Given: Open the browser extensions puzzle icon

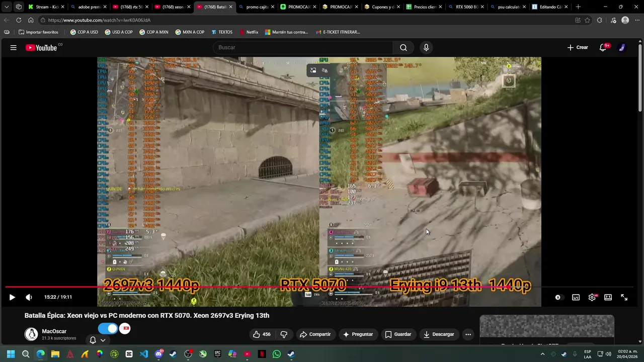Looking at the screenshot, I should click(x=599, y=20).
